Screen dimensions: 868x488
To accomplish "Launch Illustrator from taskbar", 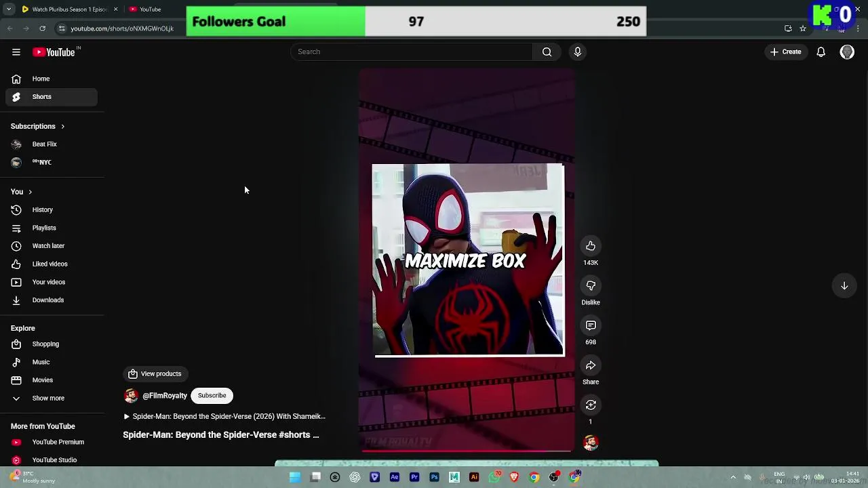I will [x=474, y=477].
